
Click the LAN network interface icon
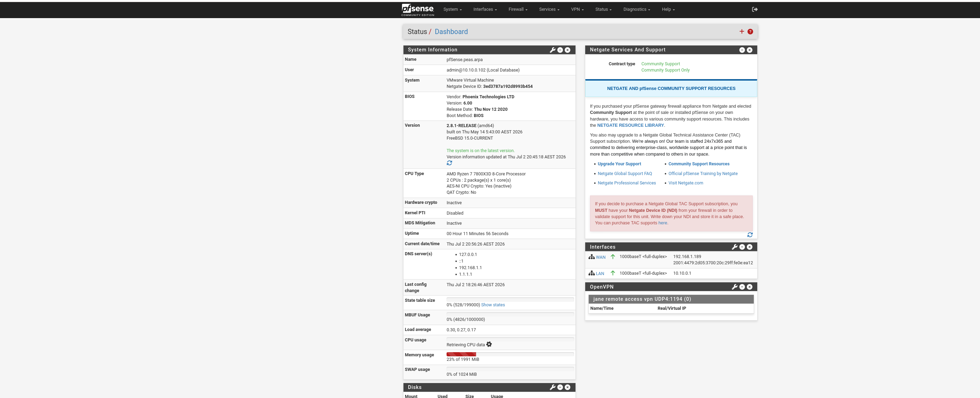pos(591,273)
